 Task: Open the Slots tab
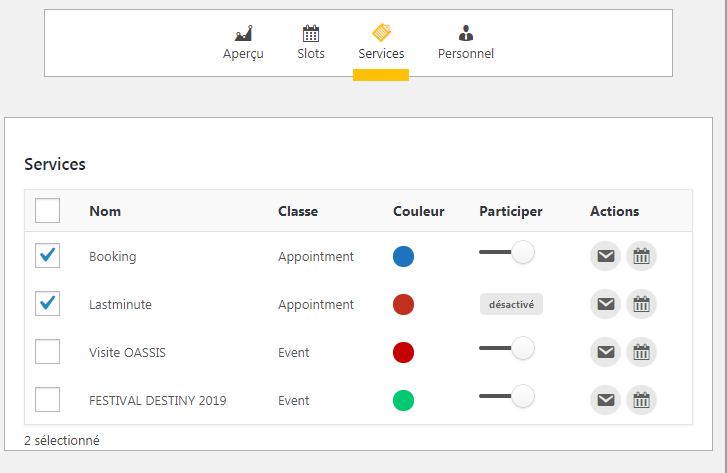point(311,43)
